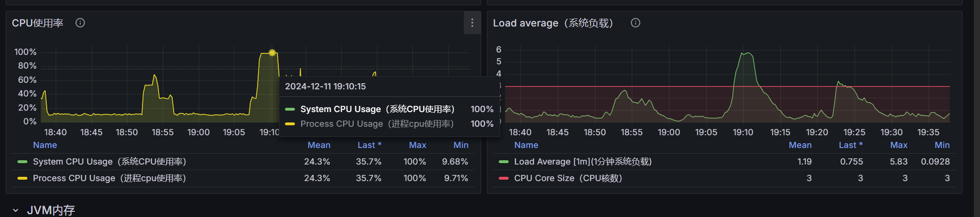Toggle System CPU Usage series in legend
The height and width of the screenshot is (217, 980).
[x=109, y=162]
